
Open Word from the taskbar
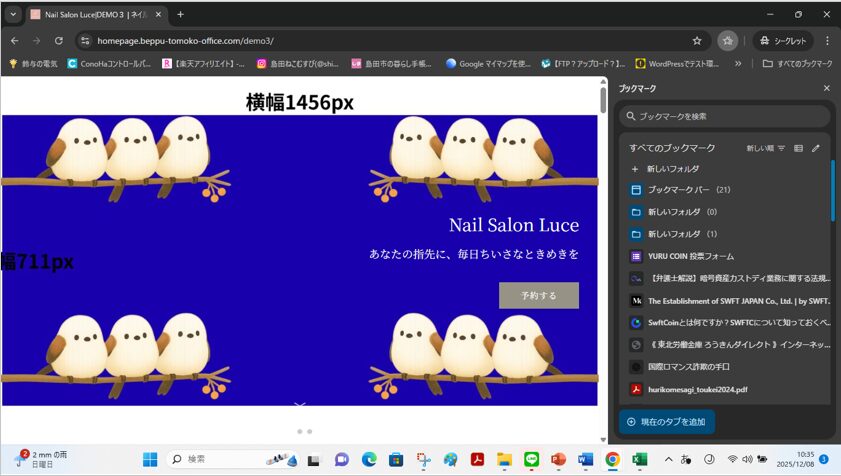(x=585, y=459)
